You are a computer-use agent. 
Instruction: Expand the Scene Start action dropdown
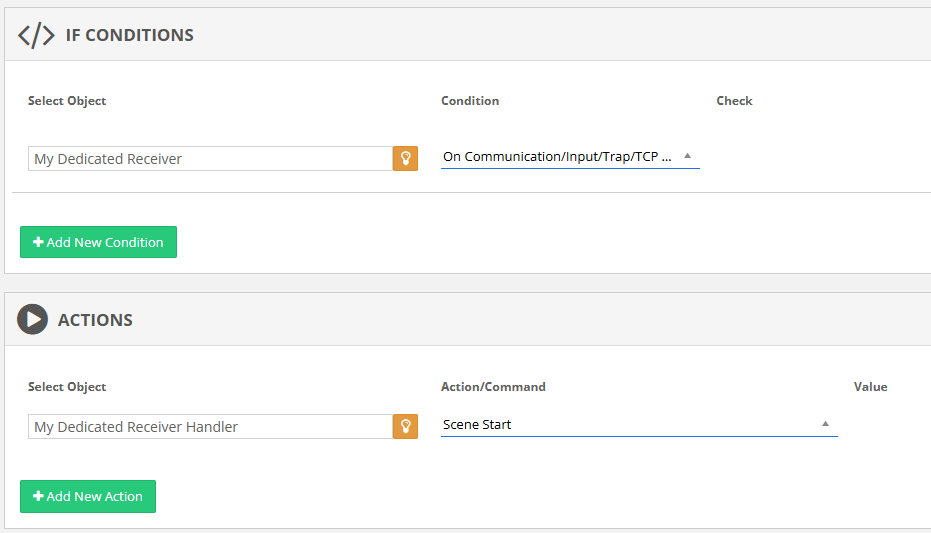click(630, 425)
